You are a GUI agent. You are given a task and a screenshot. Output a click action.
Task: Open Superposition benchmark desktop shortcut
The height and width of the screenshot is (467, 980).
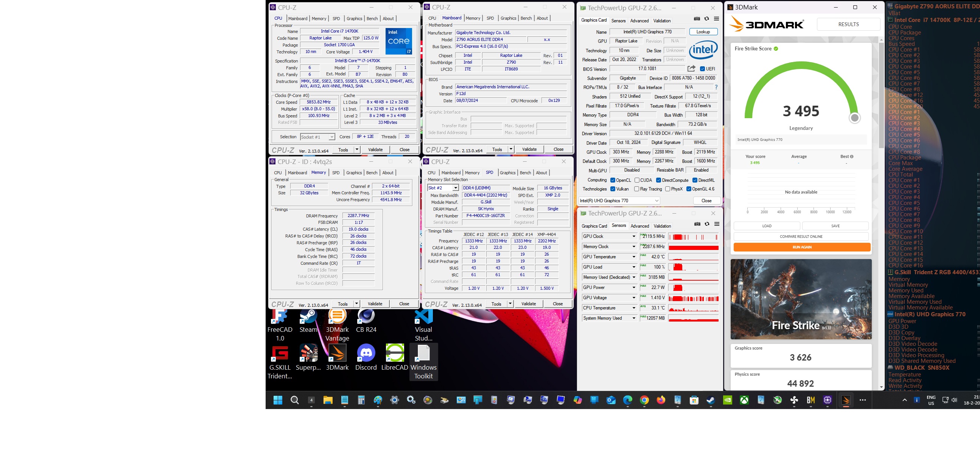(308, 358)
